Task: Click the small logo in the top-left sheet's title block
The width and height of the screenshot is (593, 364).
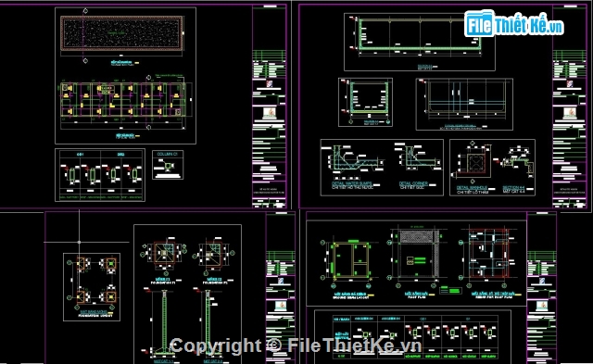Action: 270,83
